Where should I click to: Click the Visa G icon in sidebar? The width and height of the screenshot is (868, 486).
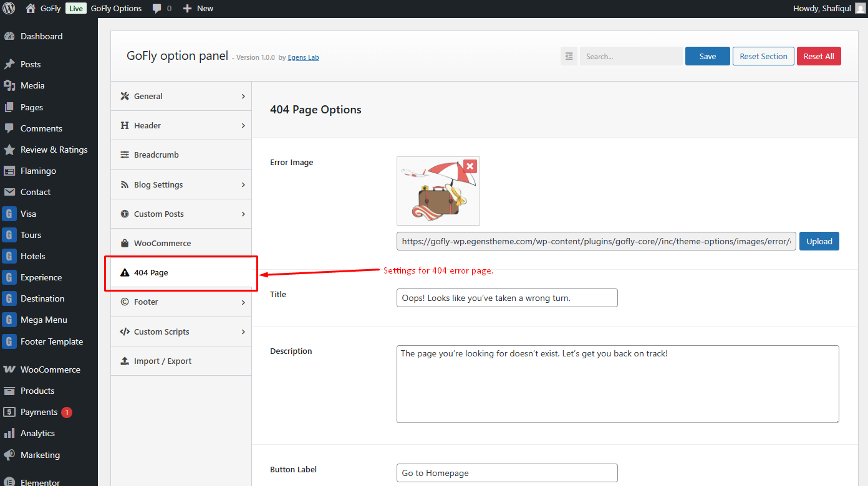pyautogui.click(x=9, y=214)
